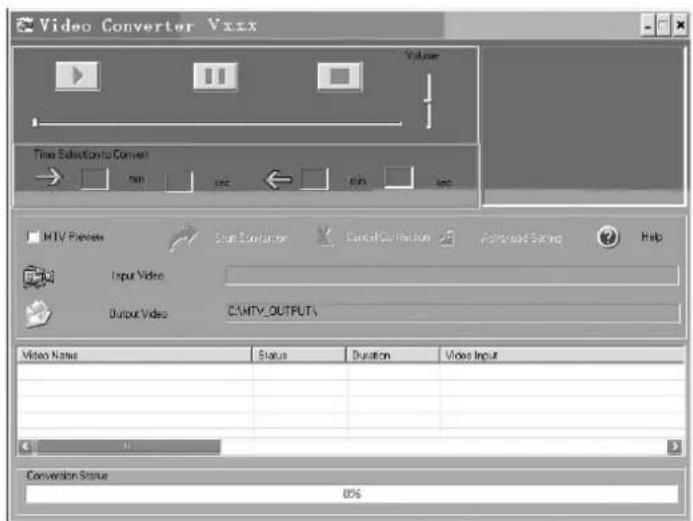Click the Video Converter title bar icon

tap(25, 25)
